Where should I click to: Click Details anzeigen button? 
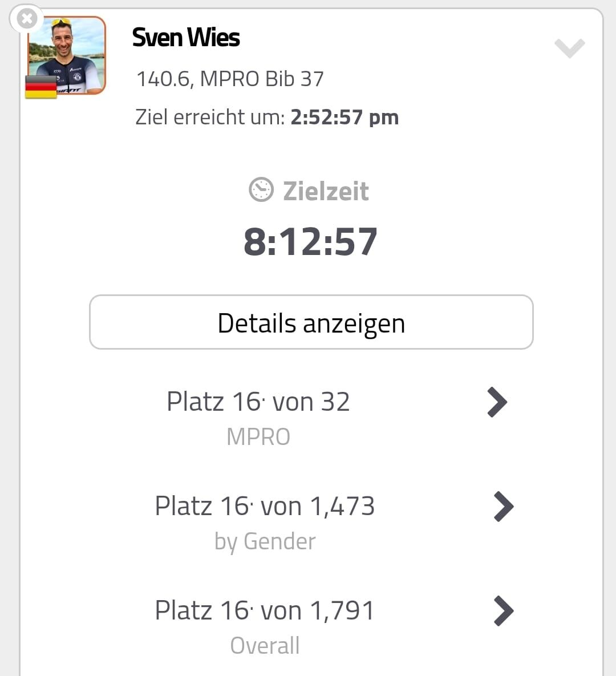coord(311,322)
